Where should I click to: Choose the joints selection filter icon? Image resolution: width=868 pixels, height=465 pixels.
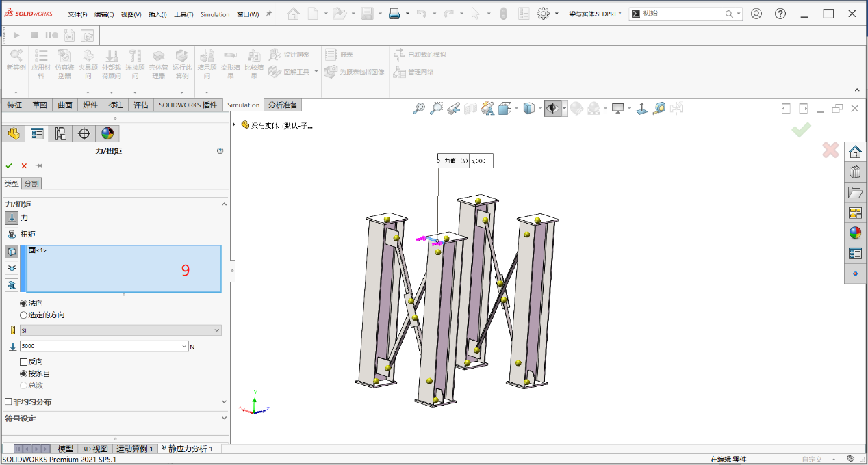pos(12,268)
